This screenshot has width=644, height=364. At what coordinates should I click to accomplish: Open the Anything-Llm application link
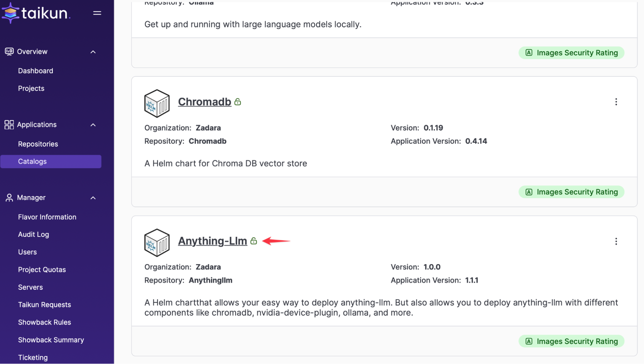213,241
